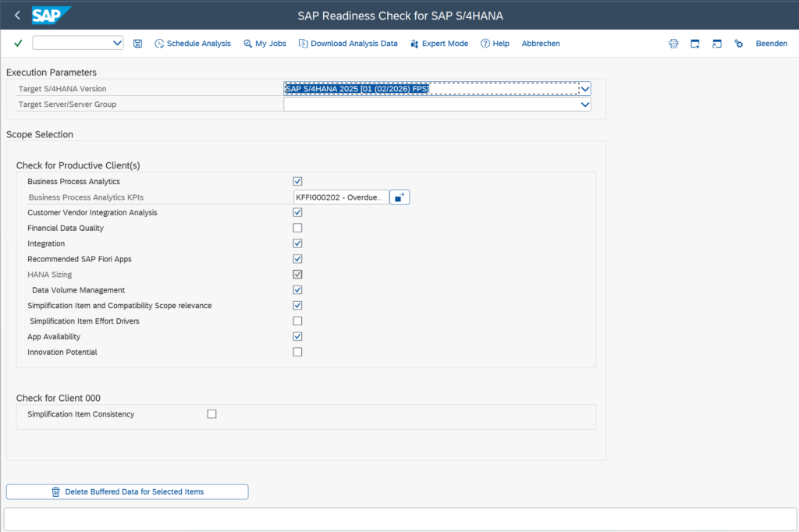The image size is (799, 532).
Task: Click the "Check for Client 000" heading
Action: (58, 398)
